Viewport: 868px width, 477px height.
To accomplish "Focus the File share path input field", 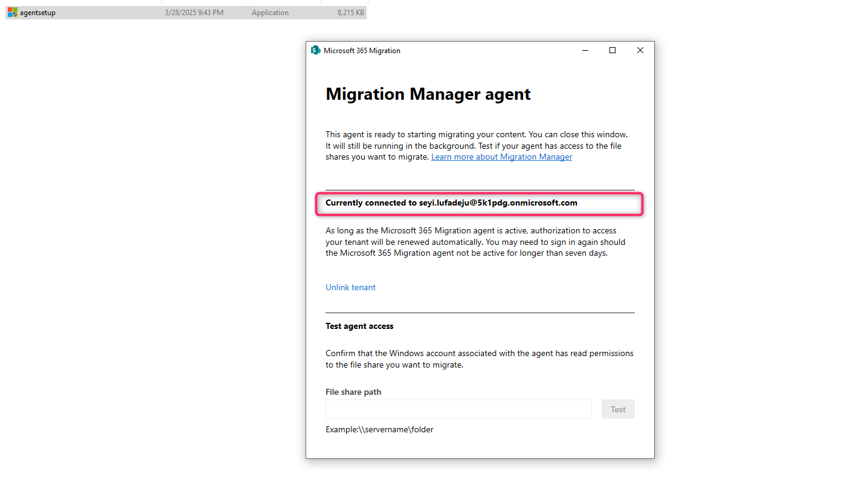I will click(458, 409).
